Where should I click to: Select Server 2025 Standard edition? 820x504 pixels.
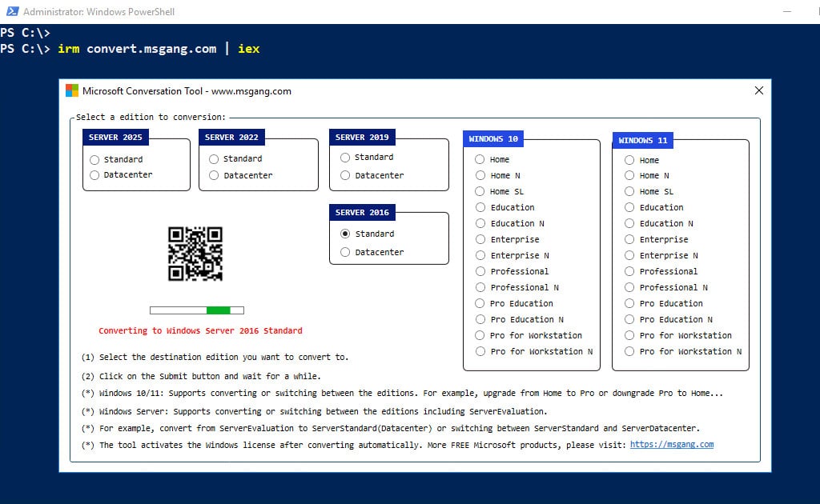94,160
